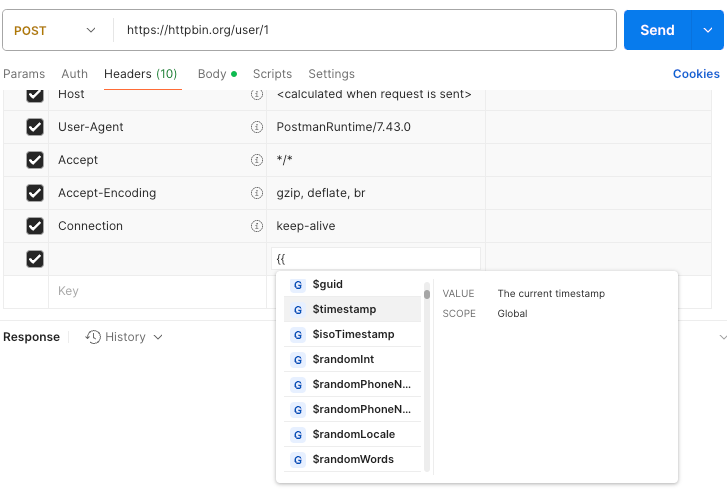
Task: Expand the Send button arrow options
Action: pos(708,30)
